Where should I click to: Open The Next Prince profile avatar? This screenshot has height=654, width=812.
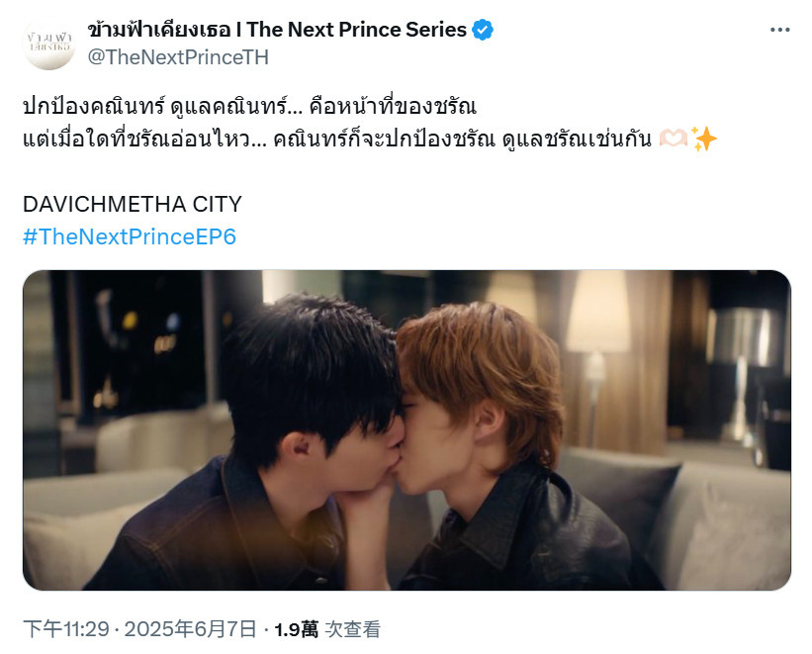pyautogui.click(x=49, y=44)
